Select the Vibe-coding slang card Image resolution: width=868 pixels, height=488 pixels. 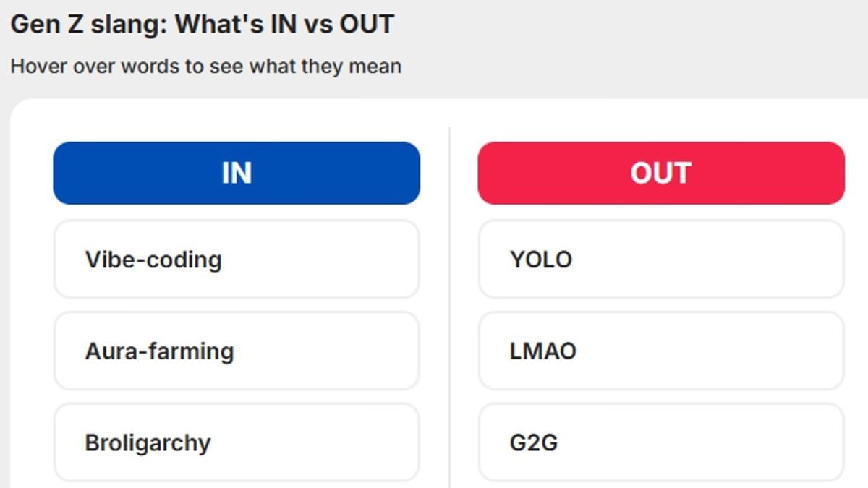(x=237, y=260)
